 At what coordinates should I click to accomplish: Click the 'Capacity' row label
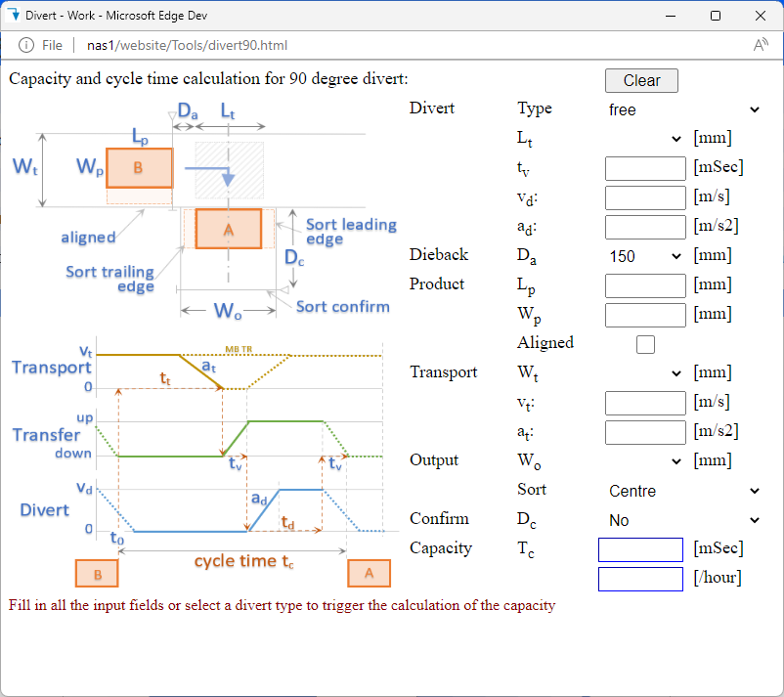click(441, 549)
